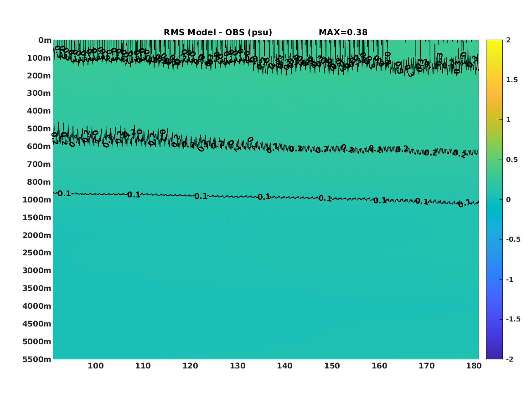Pick the colorbar tick label "1.5"
Image resolution: width=532 pixels, height=399 pixels.
point(512,80)
